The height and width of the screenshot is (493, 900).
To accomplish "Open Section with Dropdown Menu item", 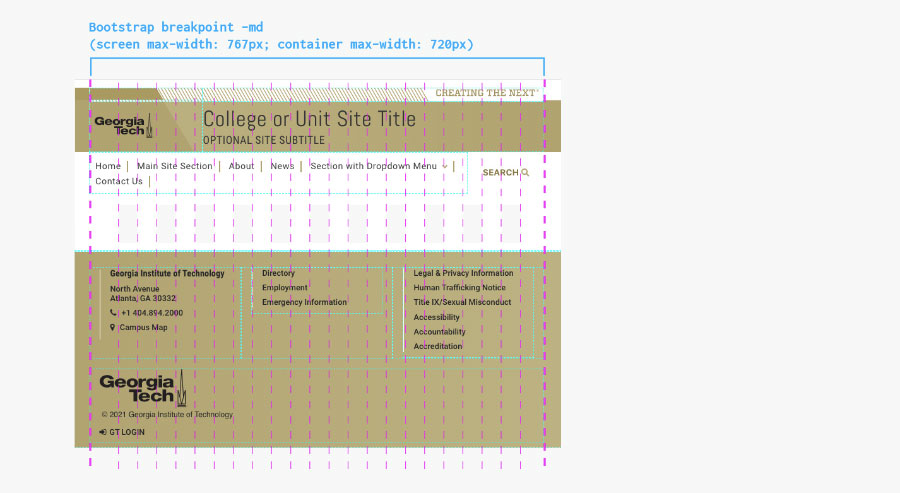I will [x=374, y=166].
